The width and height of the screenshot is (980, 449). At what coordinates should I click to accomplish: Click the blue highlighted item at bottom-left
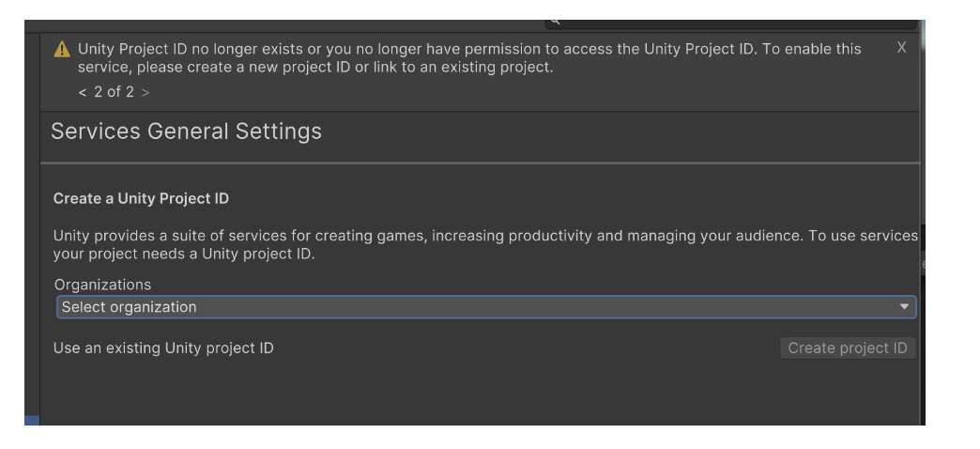[32, 420]
